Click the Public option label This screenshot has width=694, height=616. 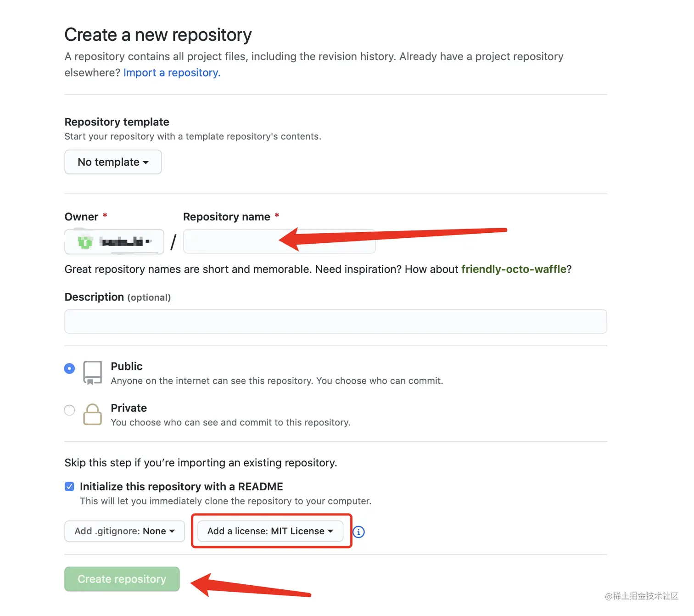coord(127,366)
